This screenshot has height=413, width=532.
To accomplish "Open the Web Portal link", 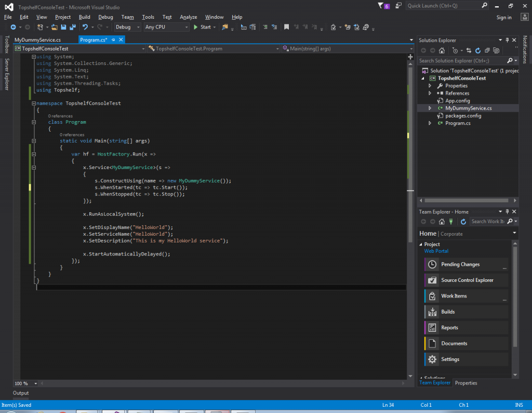I will (x=436, y=251).
